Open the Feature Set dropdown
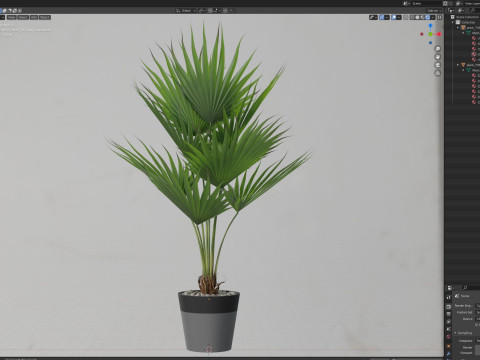Viewport: 480px width, 360px height. tap(478, 312)
